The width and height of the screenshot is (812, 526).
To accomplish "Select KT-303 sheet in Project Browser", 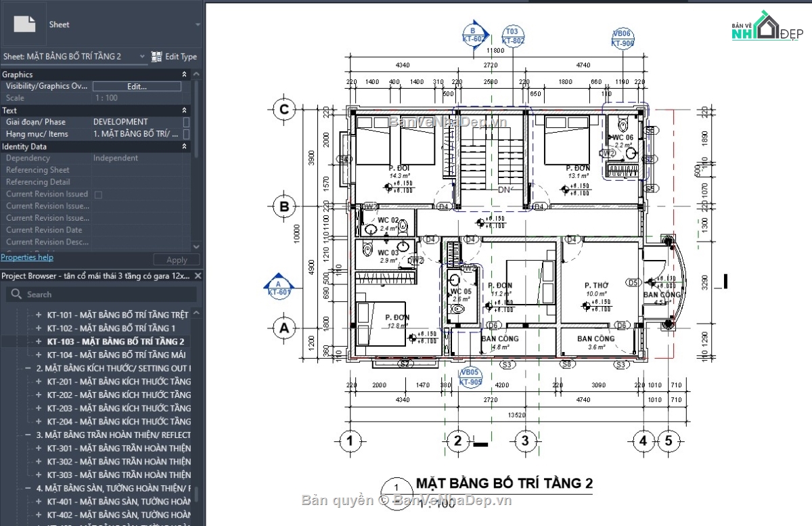I will click(x=119, y=475).
